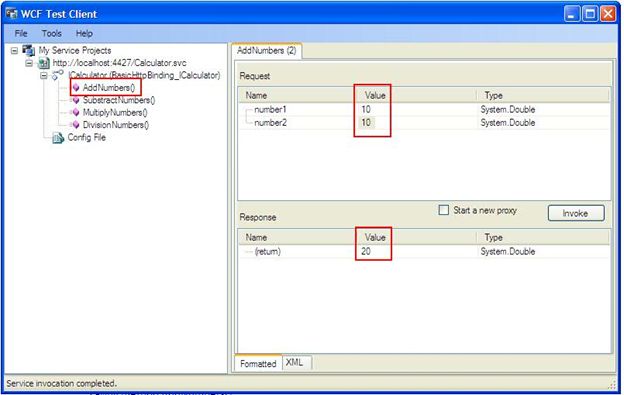Enable the Start a new proxy checkbox
The height and width of the screenshot is (395, 624).
click(444, 210)
